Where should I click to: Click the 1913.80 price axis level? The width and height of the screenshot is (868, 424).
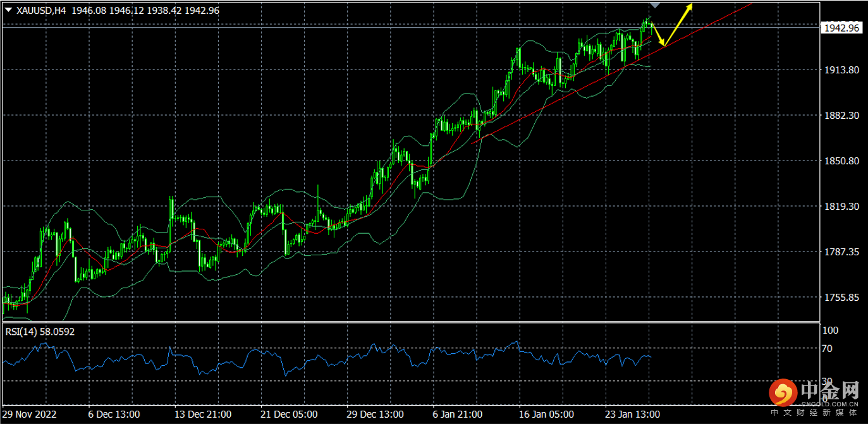click(840, 70)
